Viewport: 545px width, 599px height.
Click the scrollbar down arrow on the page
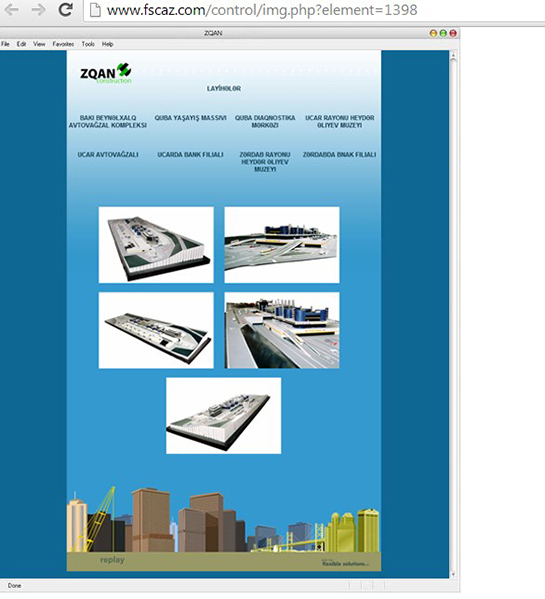[x=453, y=574]
